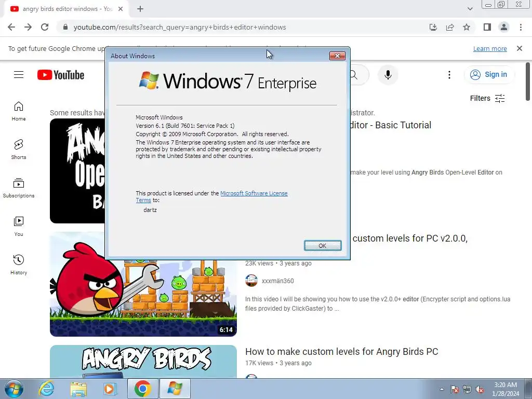
Task: Open History in YouTube sidebar
Action: click(19, 264)
